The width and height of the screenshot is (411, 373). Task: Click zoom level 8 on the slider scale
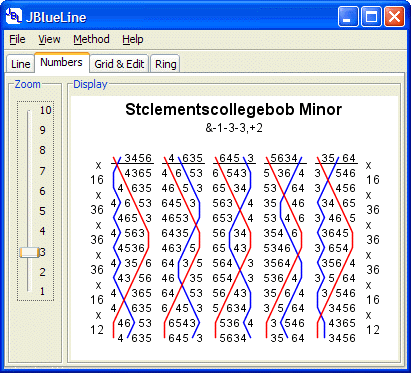43,150
